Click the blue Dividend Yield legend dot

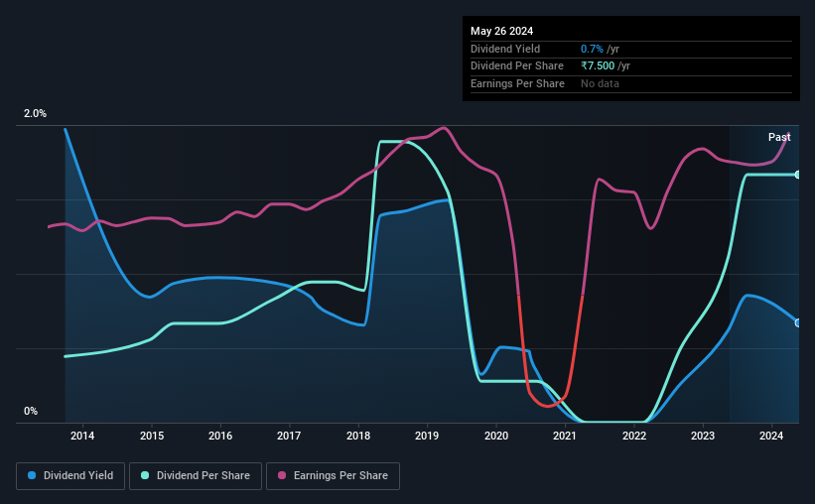click(x=32, y=475)
